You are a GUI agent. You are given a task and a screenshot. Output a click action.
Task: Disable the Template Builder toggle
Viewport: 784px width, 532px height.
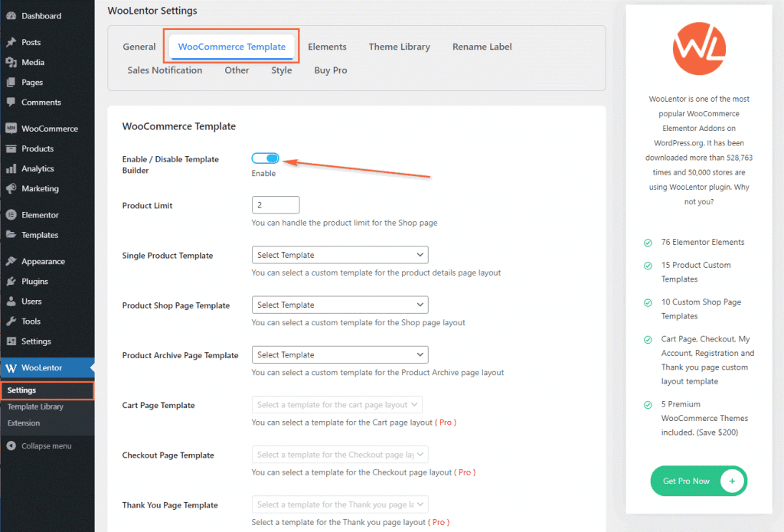click(265, 158)
